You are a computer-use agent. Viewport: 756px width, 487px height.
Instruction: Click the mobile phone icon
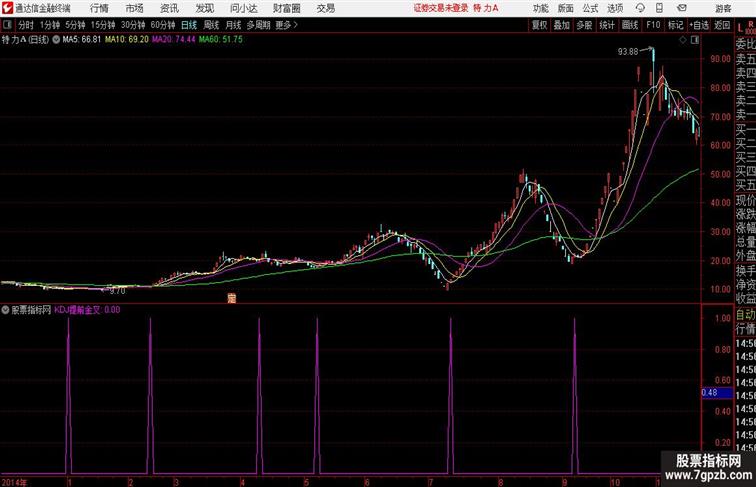(659, 8)
